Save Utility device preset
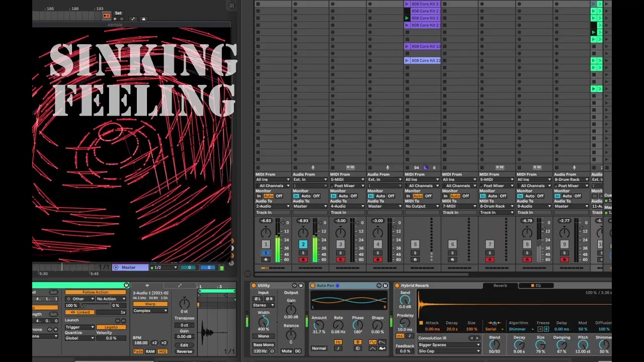Screen dimensions: 644x362 point(301,286)
